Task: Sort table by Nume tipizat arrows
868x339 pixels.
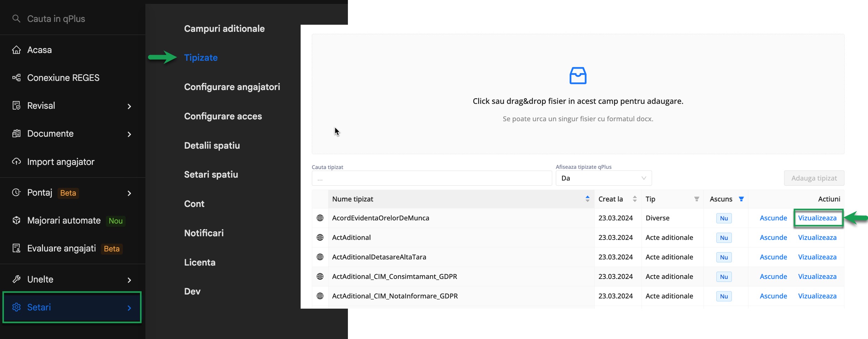Action: (x=587, y=199)
